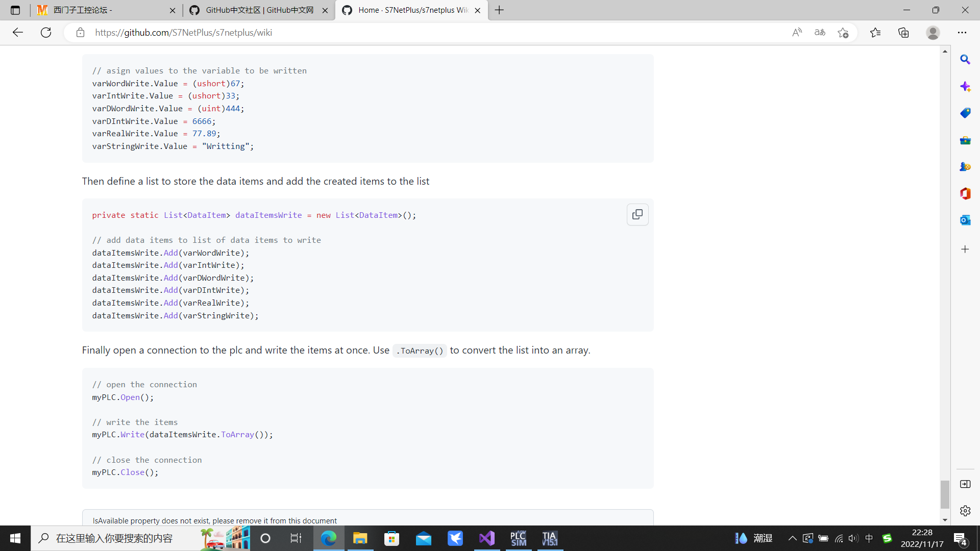Click the Read aloud icon
This screenshot has height=551, width=980.
point(797,33)
